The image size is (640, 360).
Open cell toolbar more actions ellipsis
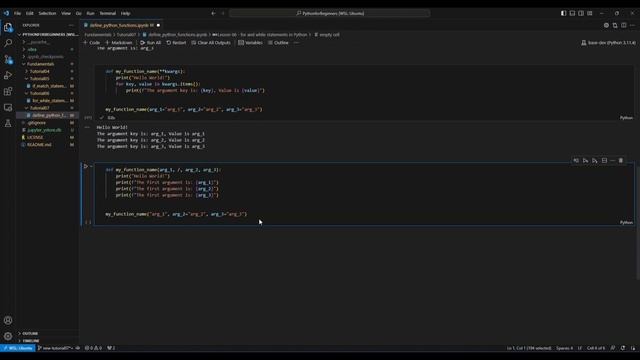pos(612,160)
